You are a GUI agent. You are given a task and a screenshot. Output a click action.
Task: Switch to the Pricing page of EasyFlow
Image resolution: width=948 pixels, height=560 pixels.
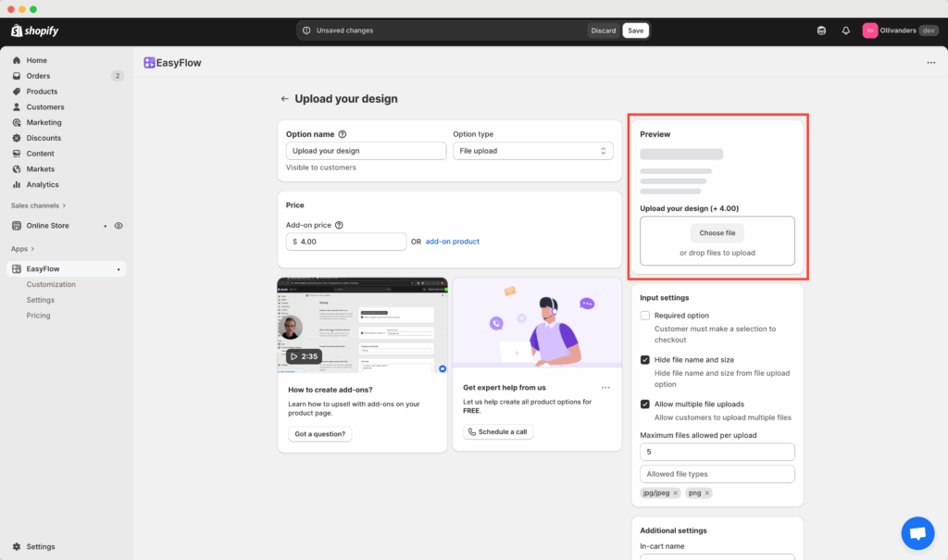[38, 315]
